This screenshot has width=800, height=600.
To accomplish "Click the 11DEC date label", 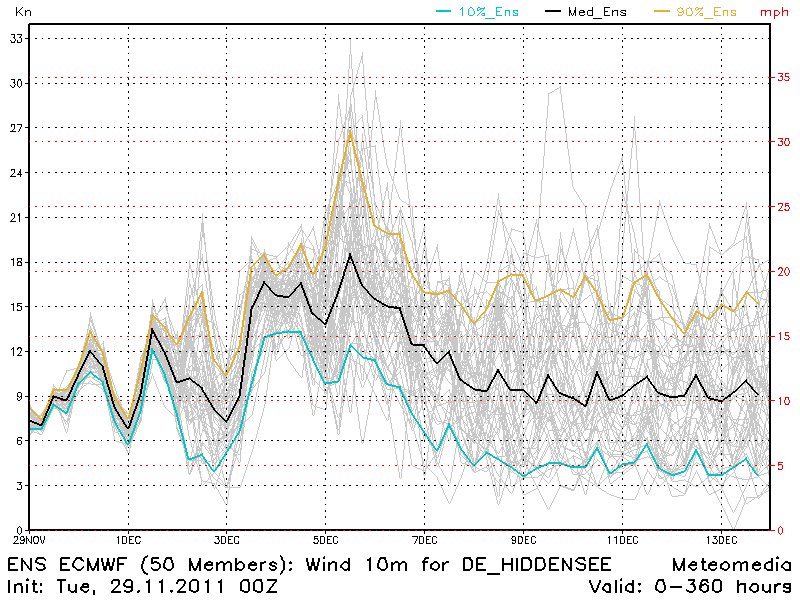I will click(622, 540).
